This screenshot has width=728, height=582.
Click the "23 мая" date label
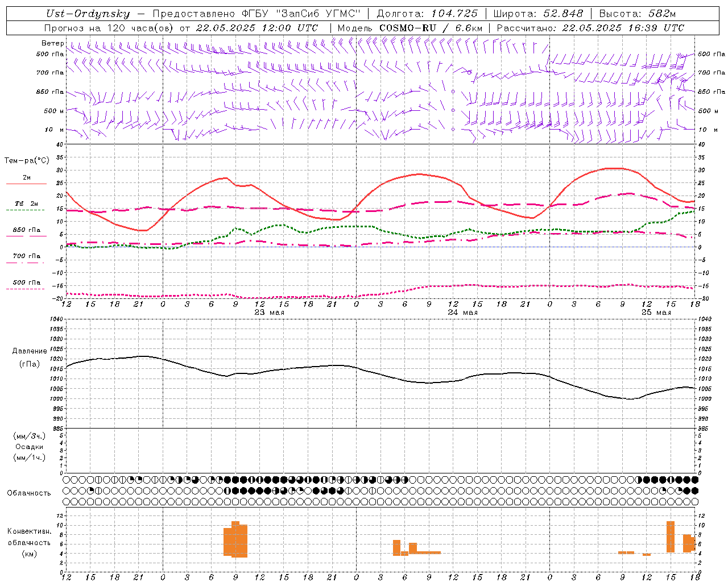point(269,313)
